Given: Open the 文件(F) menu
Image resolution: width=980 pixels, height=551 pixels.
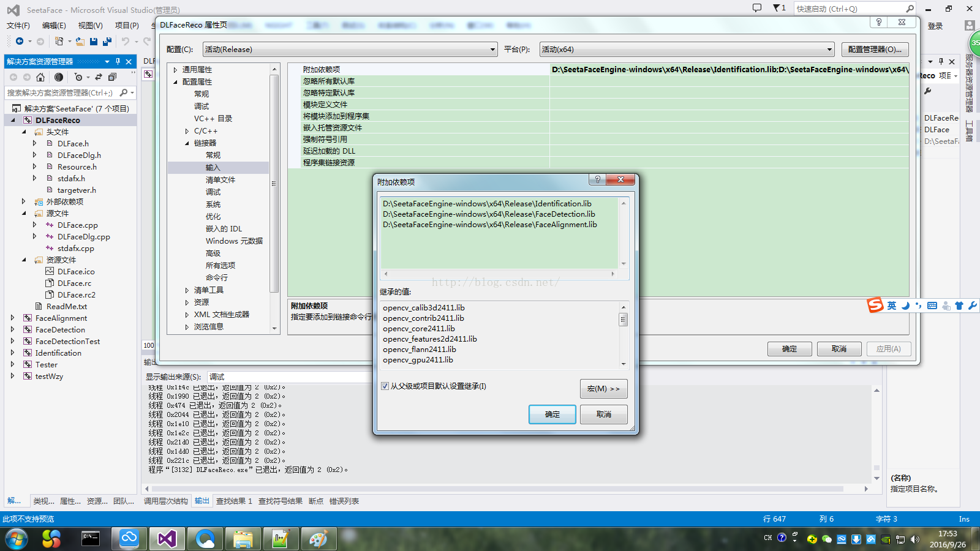Looking at the screenshot, I should pyautogui.click(x=18, y=25).
